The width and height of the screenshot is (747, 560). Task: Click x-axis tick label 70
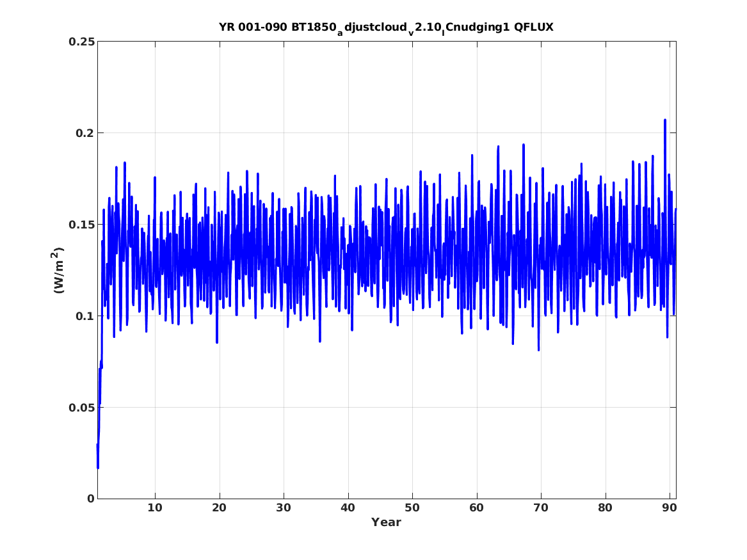pyautogui.click(x=541, y=508)
